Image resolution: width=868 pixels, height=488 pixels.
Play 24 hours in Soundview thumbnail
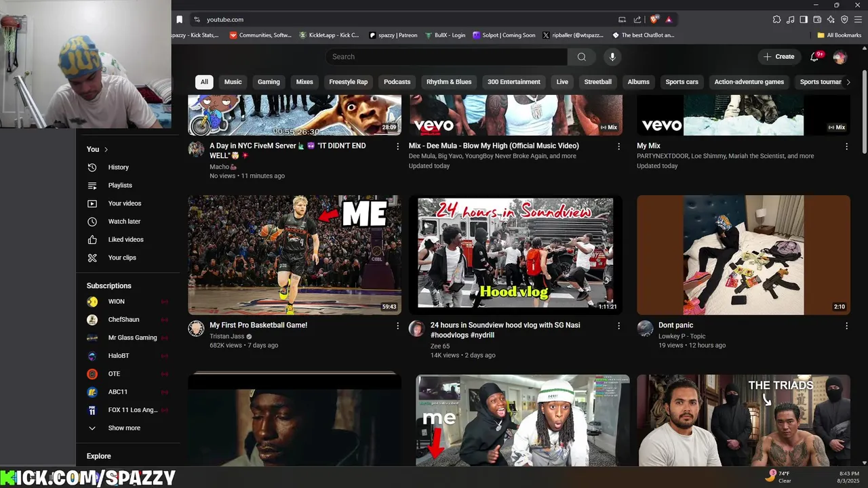click(515, 255)
